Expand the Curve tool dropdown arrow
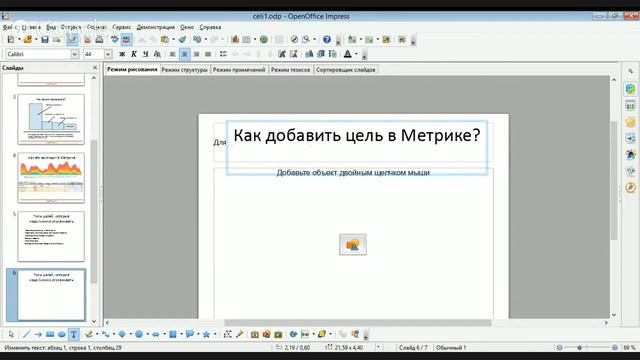 click(x=97, y=335)
